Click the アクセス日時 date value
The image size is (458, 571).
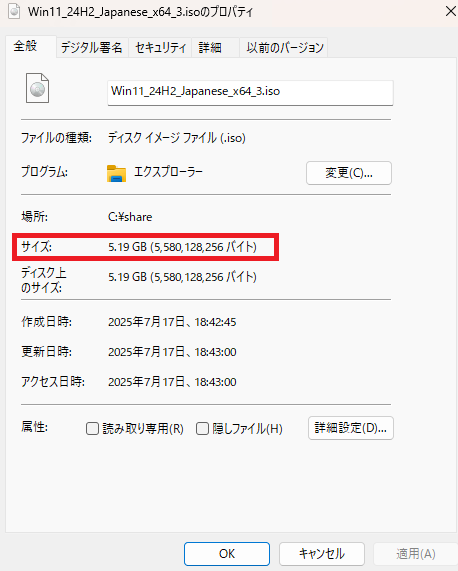click(x=172, y=382)
